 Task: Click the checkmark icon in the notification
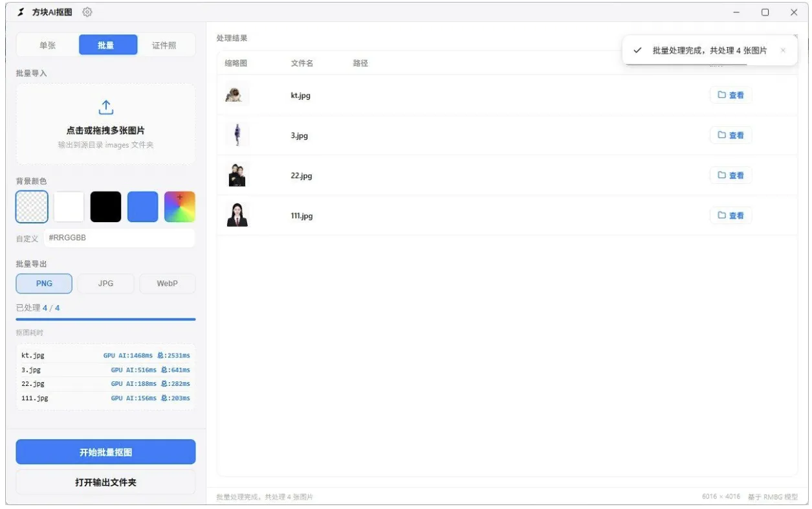638,51
